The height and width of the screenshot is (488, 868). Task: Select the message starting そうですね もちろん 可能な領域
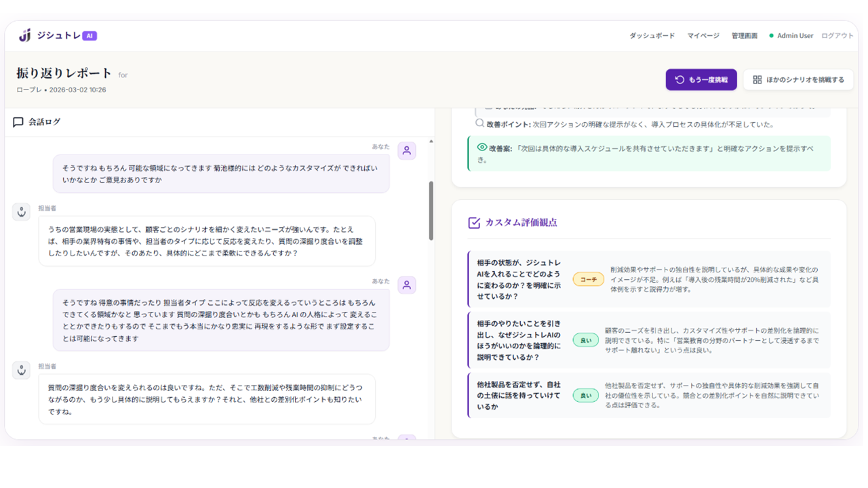coord(221,174)
